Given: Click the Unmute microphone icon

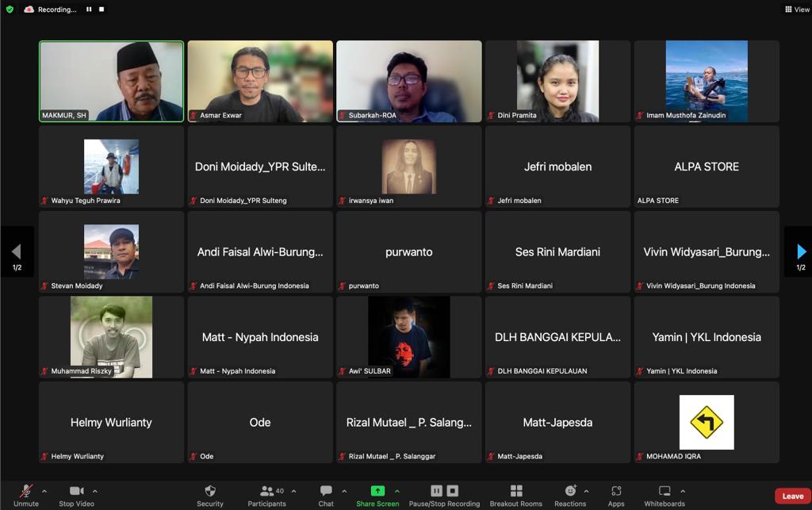Looking at the screenshot, I should tap(26, 490).
